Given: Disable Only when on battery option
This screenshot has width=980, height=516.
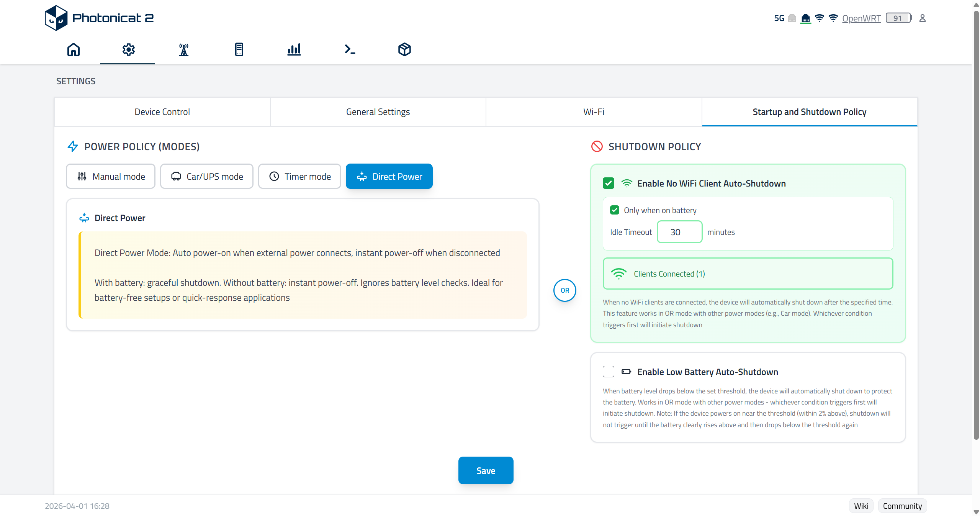Looking at the screenshot, I should pyautogui.click(x=615, y=210).
